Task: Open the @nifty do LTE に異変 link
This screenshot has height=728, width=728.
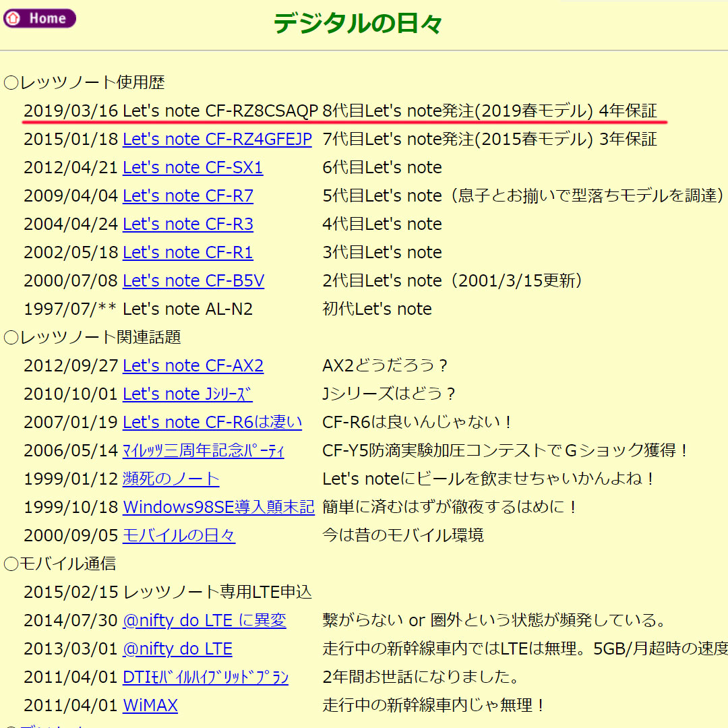Action: tap(204, 621)
